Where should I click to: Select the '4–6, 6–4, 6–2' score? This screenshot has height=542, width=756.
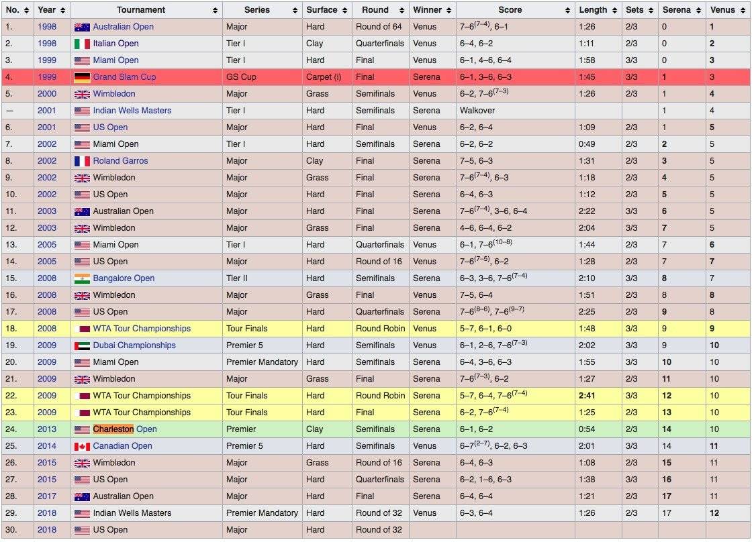click(x=486, y=228)
